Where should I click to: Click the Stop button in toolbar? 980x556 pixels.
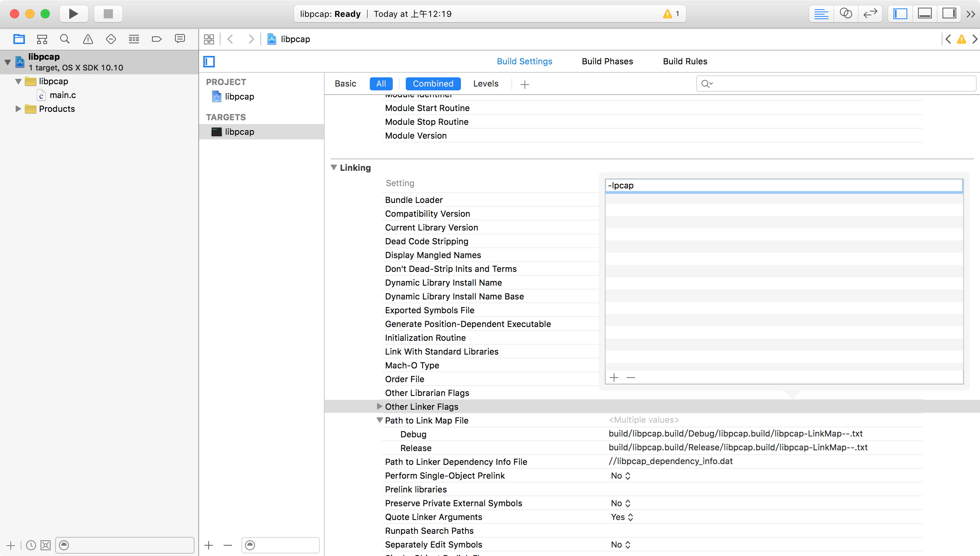(108, 14)
